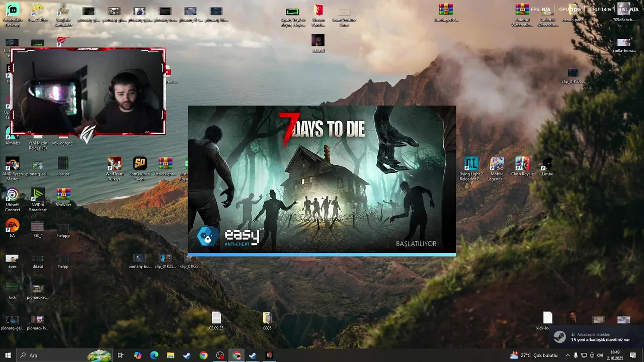Select the apex desktop file
This screenshot has width=644, height=362.
click(x=12, y=261)
